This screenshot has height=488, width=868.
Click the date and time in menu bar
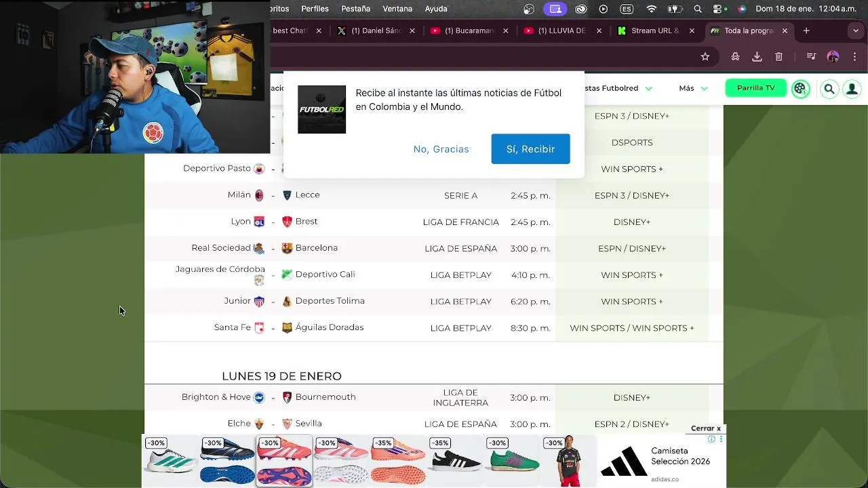806,9
